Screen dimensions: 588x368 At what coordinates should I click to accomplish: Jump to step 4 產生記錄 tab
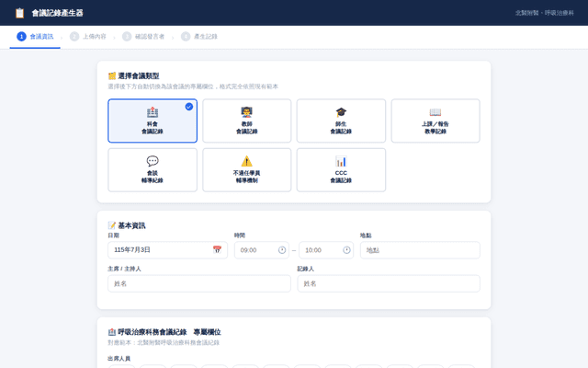click(199, 37)
